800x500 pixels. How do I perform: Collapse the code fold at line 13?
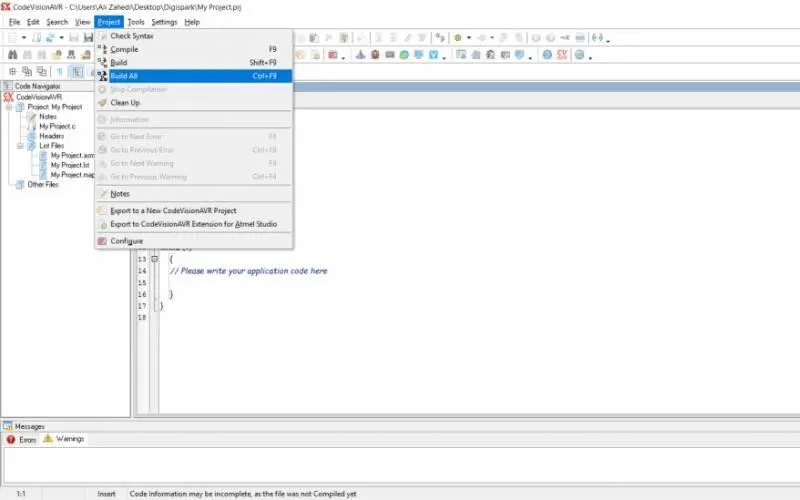(155, 259)
